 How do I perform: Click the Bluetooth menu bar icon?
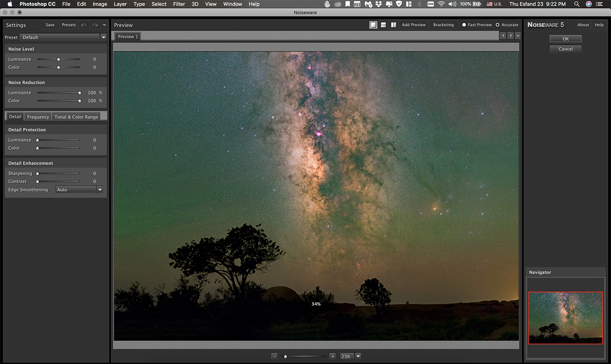(x=420, y=4)
